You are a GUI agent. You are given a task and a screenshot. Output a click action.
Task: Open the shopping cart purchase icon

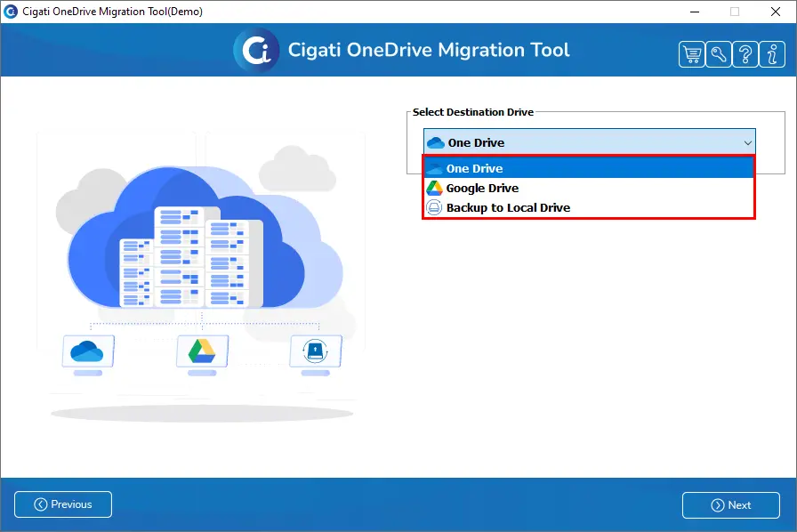point(692,54)
